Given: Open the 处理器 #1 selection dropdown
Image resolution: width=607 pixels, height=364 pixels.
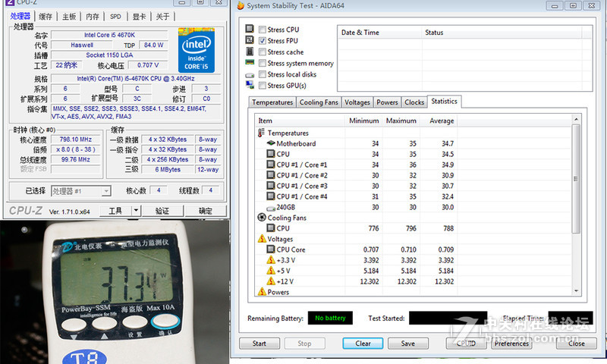Looking at the screenshot, I should click(106, 191).
